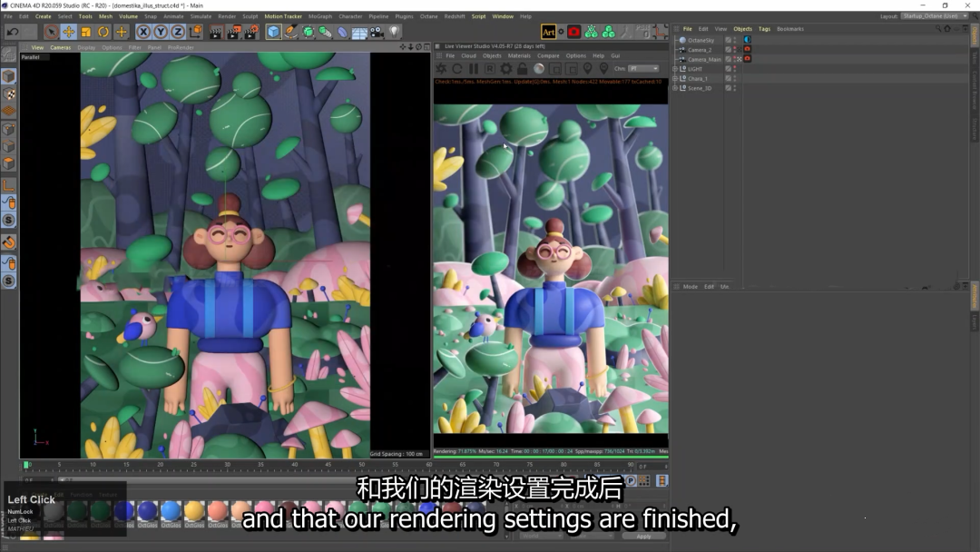The height and width of the screenshot is (552, 980).
Task: Open Attribute Manager Mode menu
Action: tap(690, 287)
